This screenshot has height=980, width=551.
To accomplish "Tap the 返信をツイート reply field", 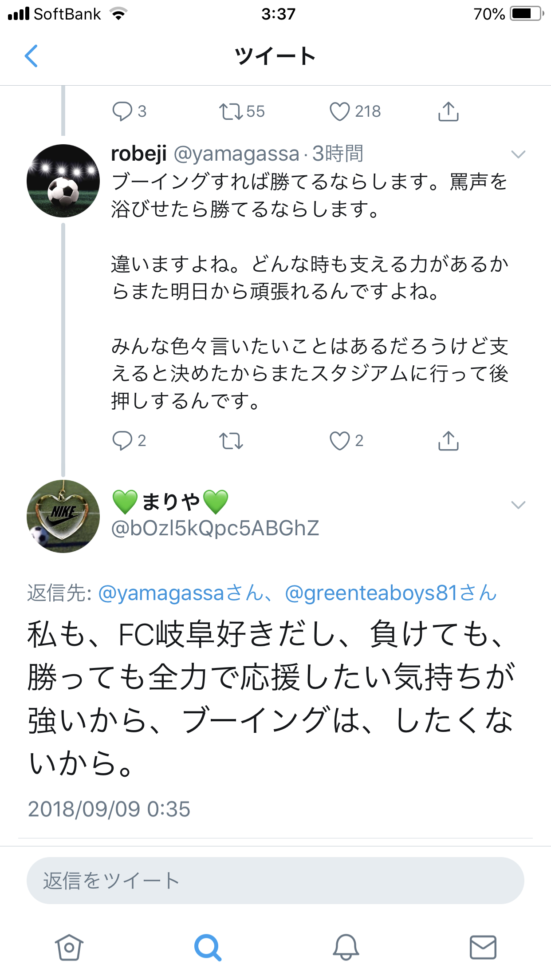I will (x=275, y=881).
